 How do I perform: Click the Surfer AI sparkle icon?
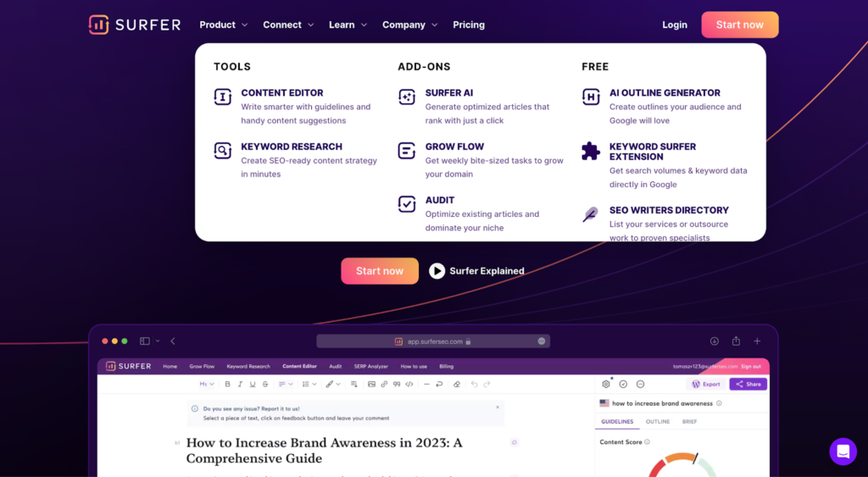coord(407,97)
